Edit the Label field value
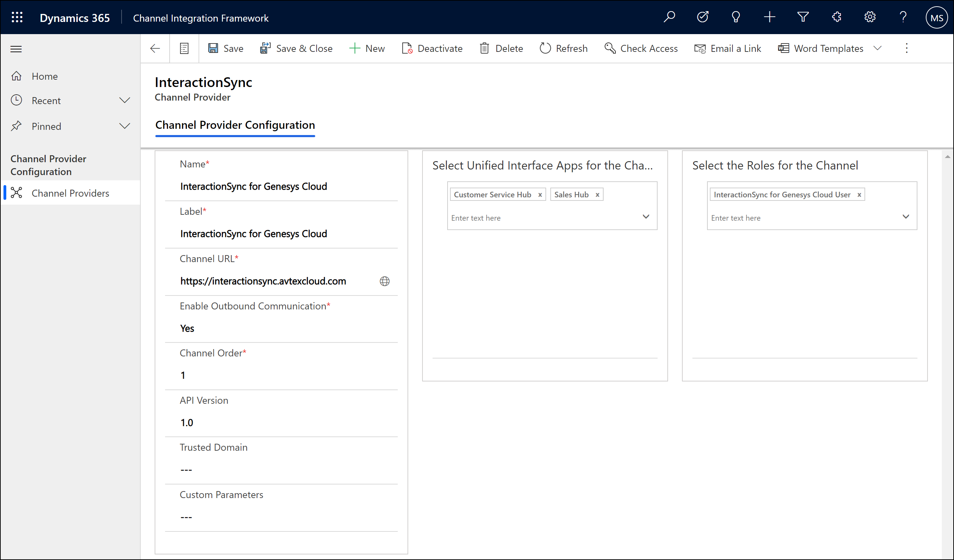 (x=281, y=234)
